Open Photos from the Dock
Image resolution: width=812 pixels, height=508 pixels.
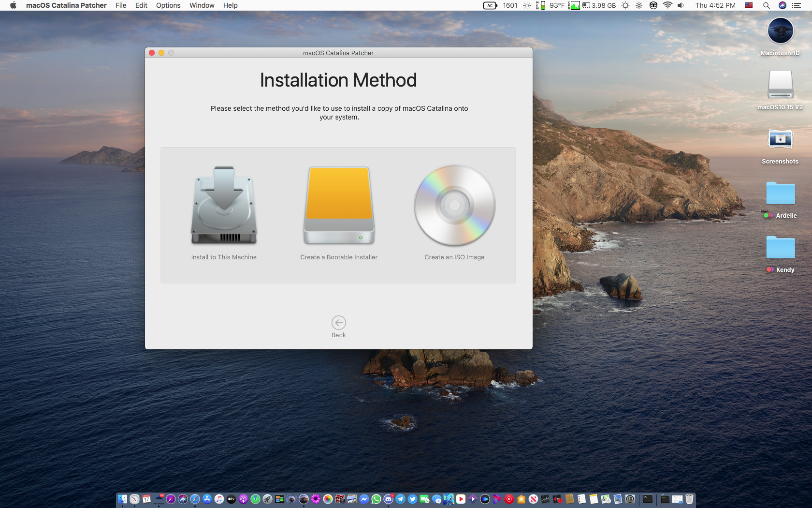(x=328, y=499)
